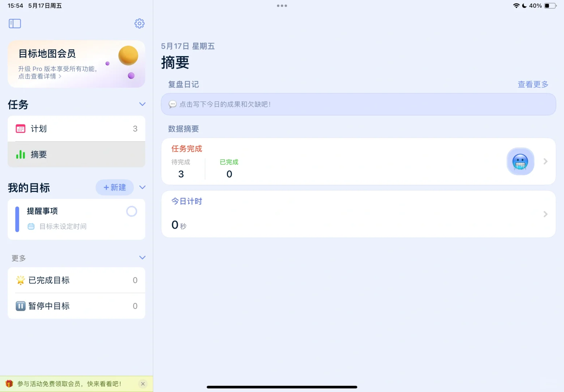Select the 摘要 sidebar item

tap(76, 154)
